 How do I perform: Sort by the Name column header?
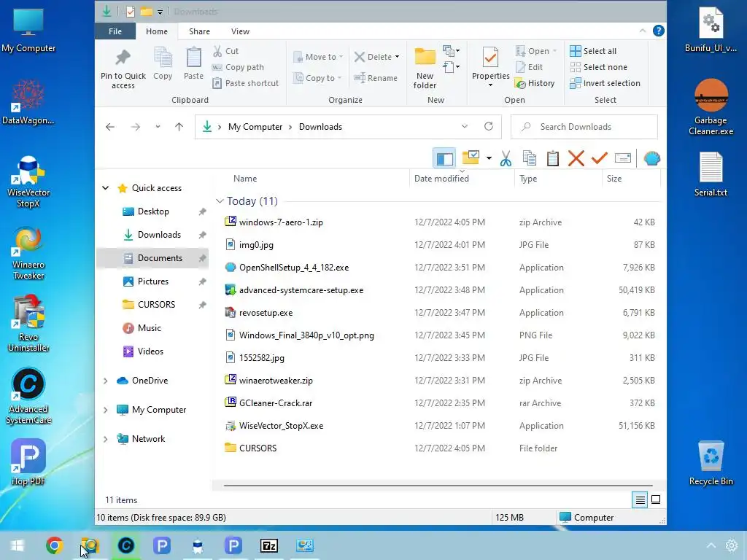[245, 179]
